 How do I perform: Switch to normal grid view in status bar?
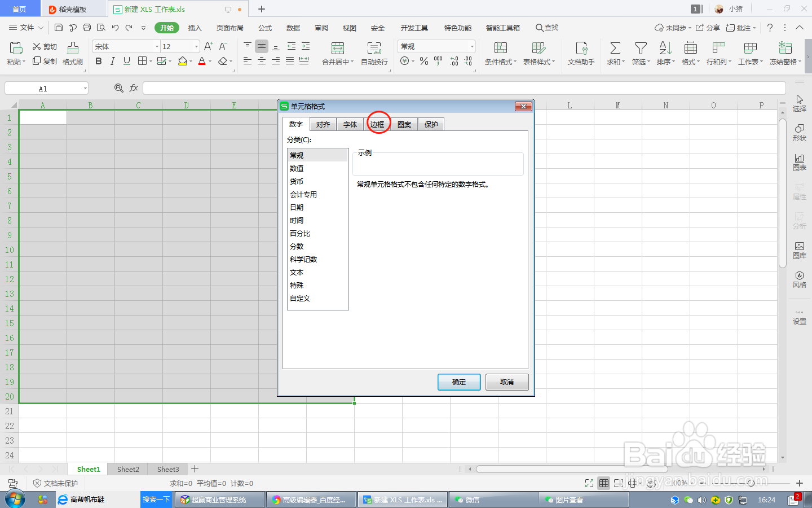pos(604,483)
